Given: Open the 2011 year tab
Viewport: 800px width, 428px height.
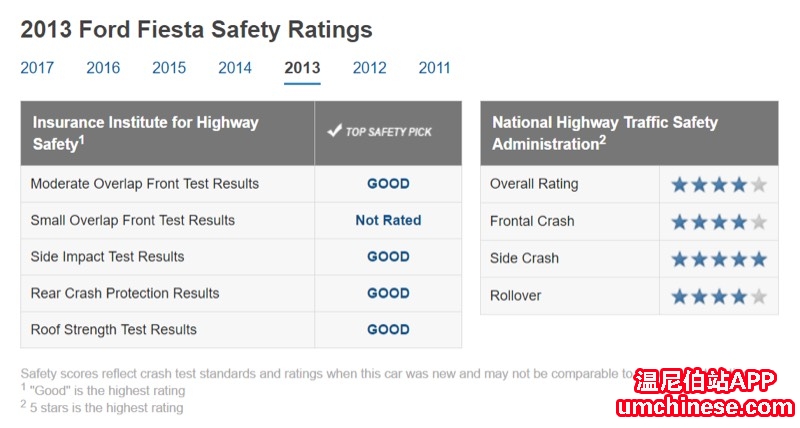Looking at the screenshot, I should pyautogui.click(x=435, y=68).
